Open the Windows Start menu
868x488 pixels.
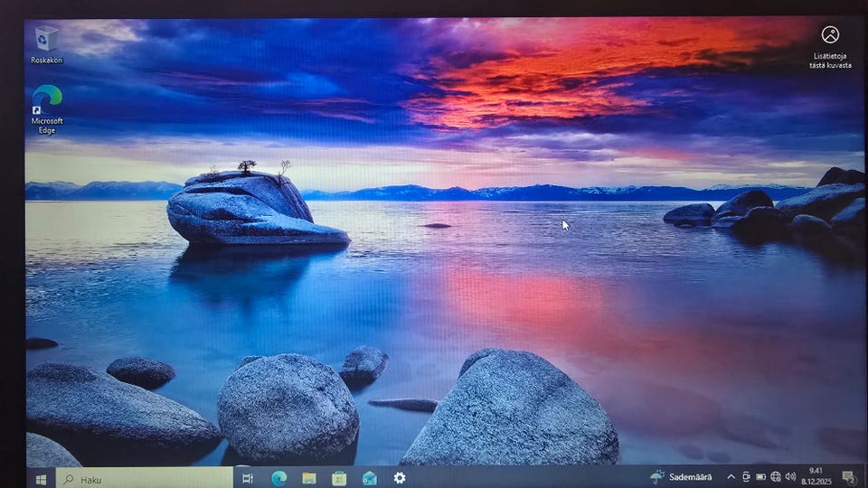[41, 479]
